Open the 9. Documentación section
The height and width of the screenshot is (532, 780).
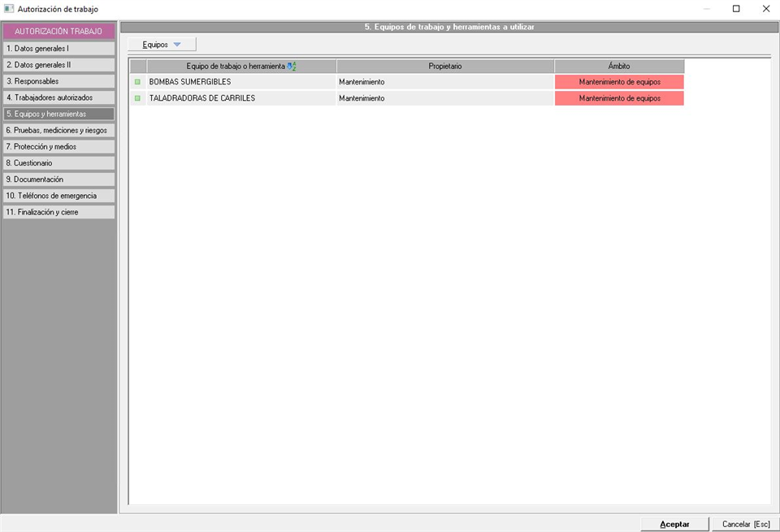(x=58, y=179)
